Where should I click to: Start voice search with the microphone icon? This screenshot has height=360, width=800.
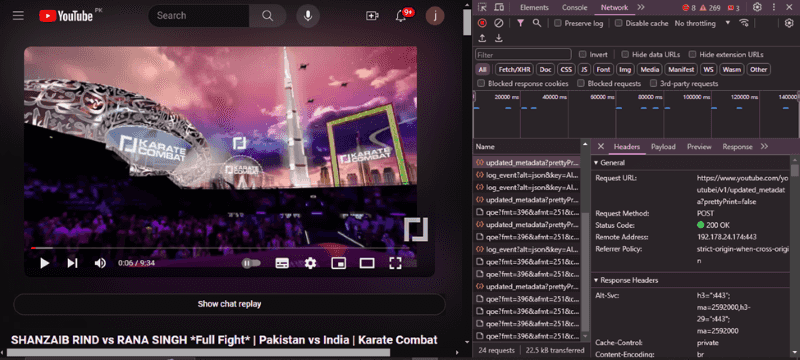coord(308,16)
